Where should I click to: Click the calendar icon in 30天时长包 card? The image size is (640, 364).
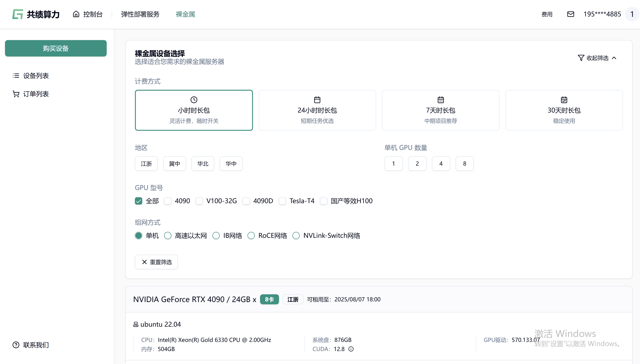click(564, 100)
